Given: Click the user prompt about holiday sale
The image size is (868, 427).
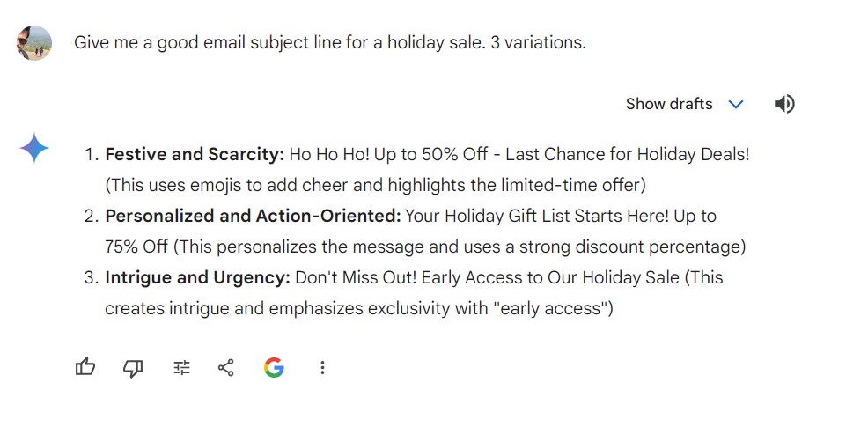Looking at the screenshot, I should [330, 42].
